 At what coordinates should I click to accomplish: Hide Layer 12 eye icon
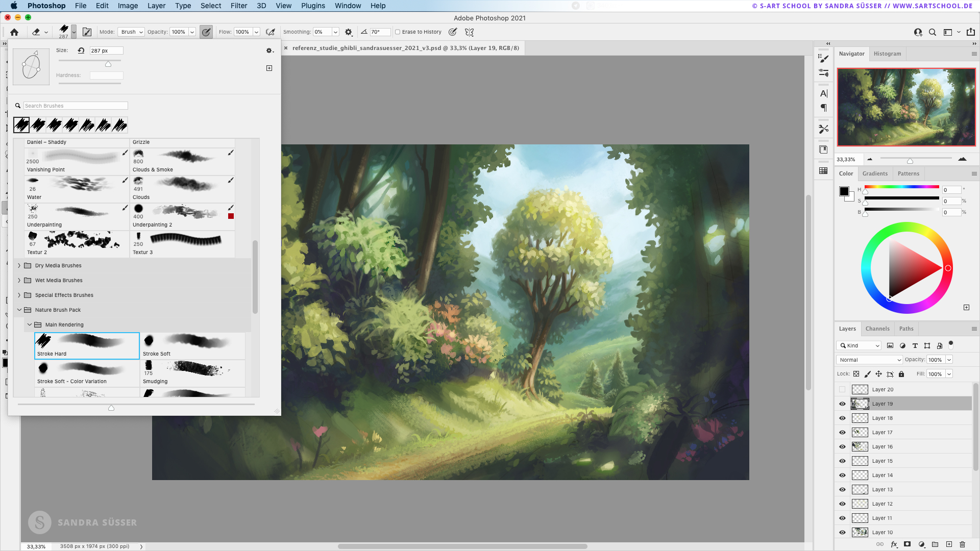coord(842,504)
